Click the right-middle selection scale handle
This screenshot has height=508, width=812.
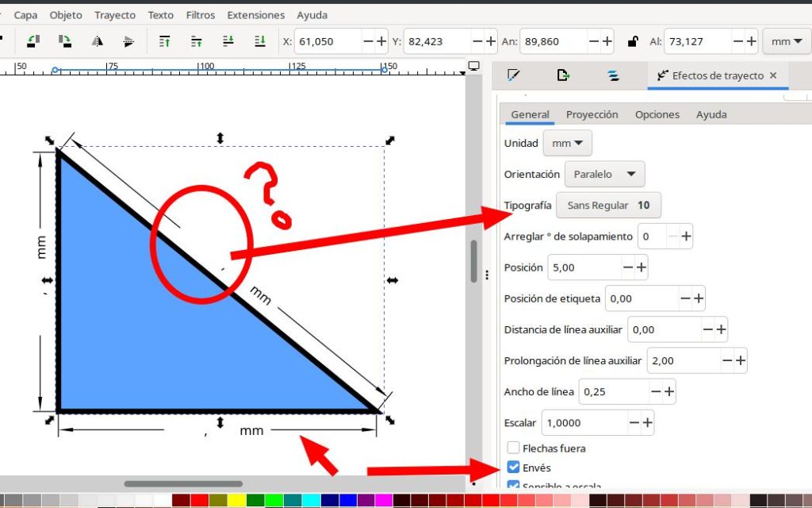tap(392, 280)
